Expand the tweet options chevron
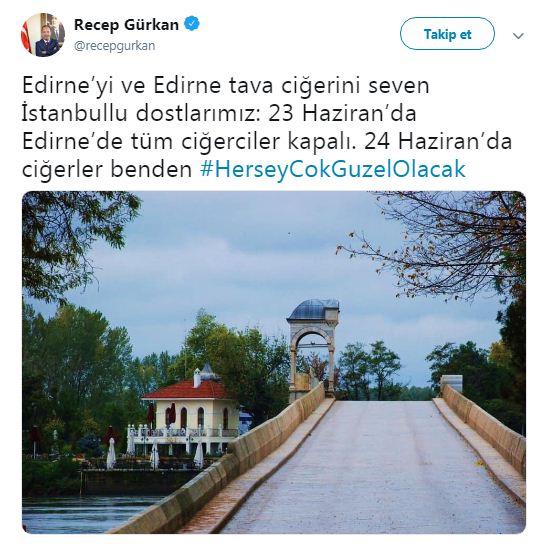 [518, 35]
